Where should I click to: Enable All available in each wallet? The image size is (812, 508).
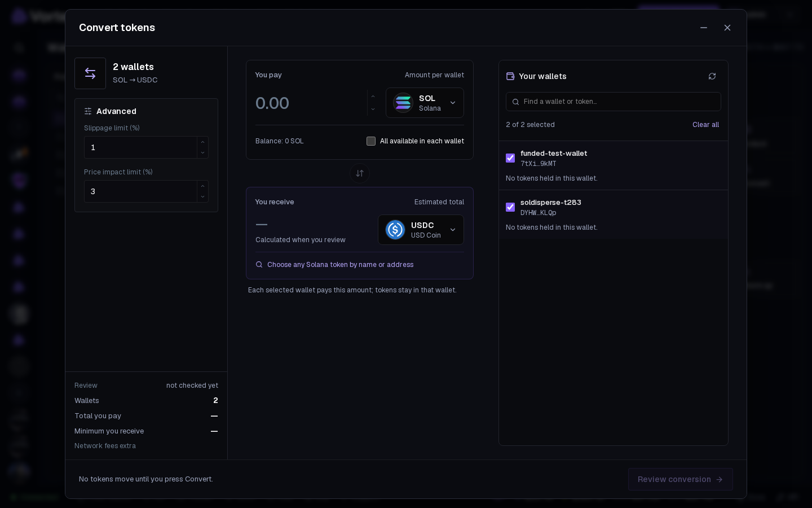tap(371, 141)
